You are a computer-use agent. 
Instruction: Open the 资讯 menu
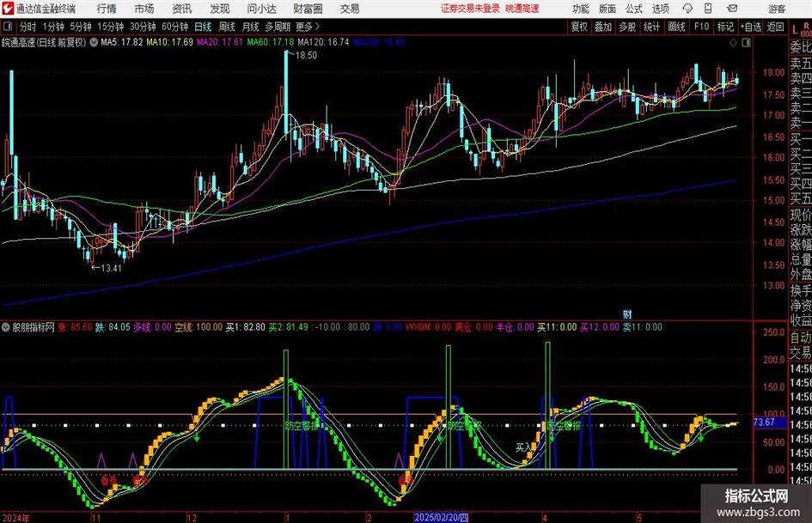click(x=182, y=9)
